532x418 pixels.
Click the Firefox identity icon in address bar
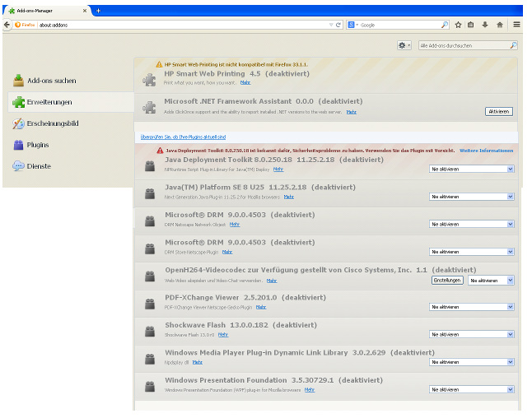click(x=25, y=25)
